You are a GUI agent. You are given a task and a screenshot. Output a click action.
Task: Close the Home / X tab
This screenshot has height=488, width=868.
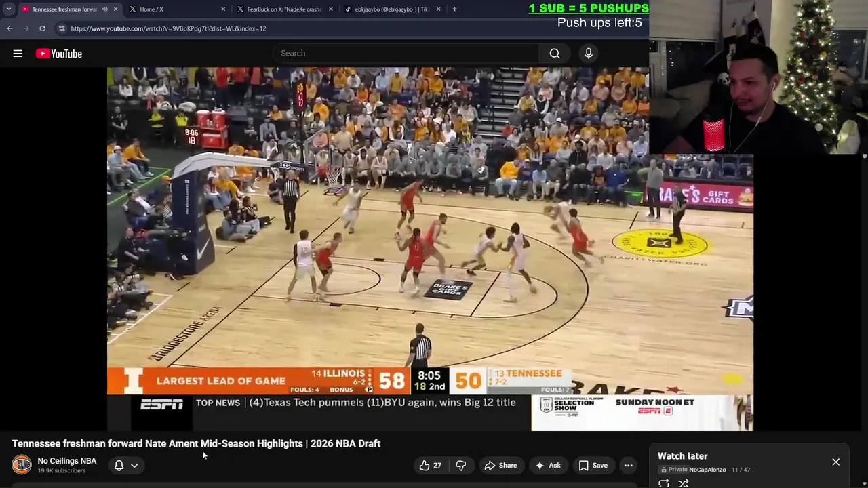[223, 9]
